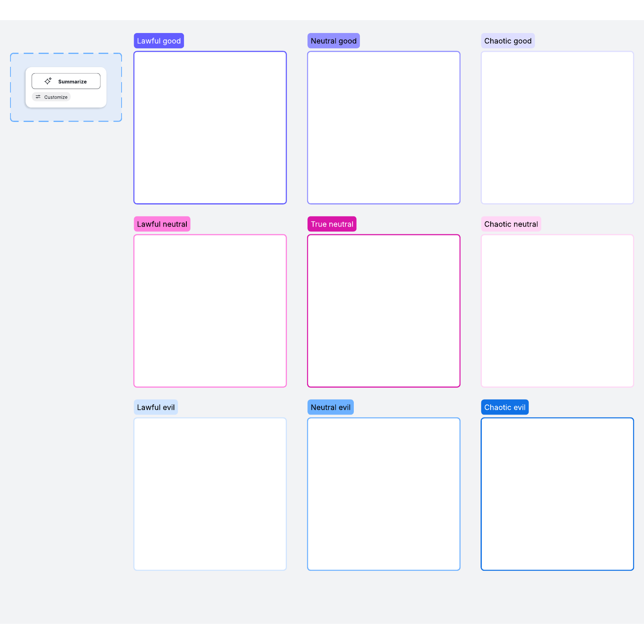Select the Chaotic neutral label tag
Screen dimensions: 644x644
[511, 224]
